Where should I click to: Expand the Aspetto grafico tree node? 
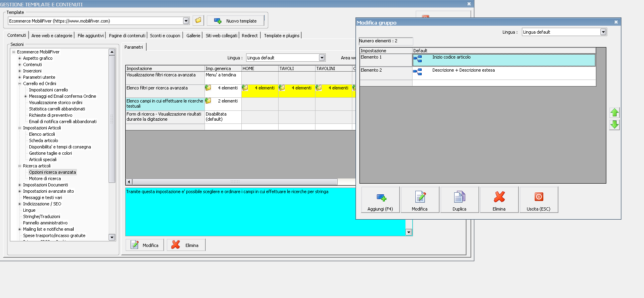point(19,58)
